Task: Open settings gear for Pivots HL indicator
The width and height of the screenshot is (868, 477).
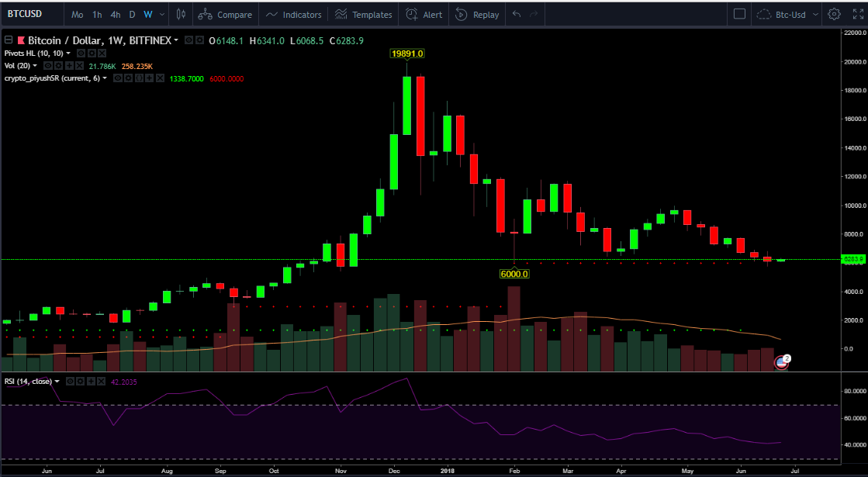Action: (92, 53)
